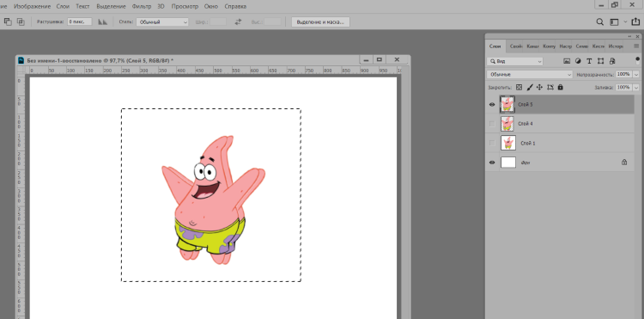Open the Стиль dropdown Обычный
The width and height of the screenshot is (644, 319).
[x=162, y=21]
